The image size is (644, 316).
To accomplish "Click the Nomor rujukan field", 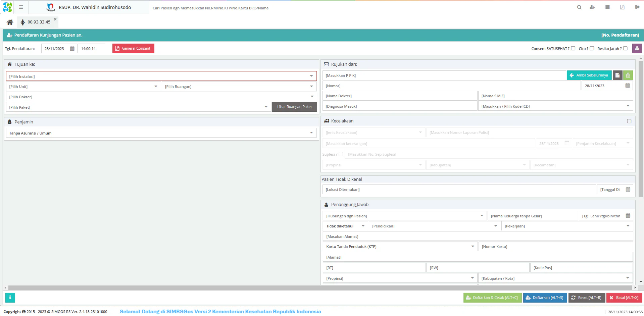I will click(451, 86).
